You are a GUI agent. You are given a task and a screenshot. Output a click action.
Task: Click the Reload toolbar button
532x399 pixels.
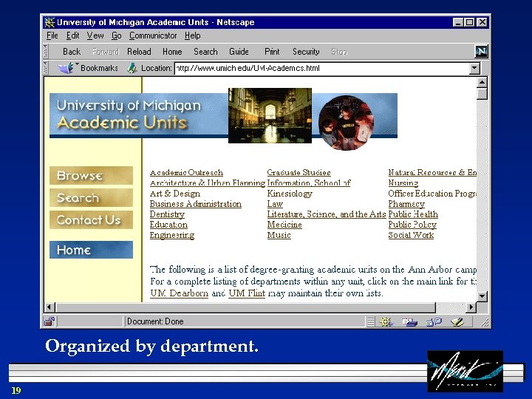tap(139, 52)
